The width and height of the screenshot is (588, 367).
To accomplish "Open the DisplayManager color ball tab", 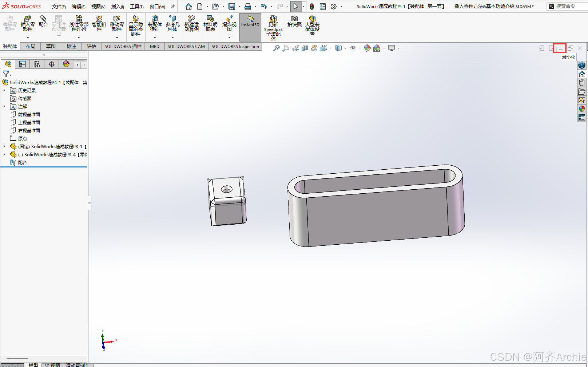I will [66, 64].
